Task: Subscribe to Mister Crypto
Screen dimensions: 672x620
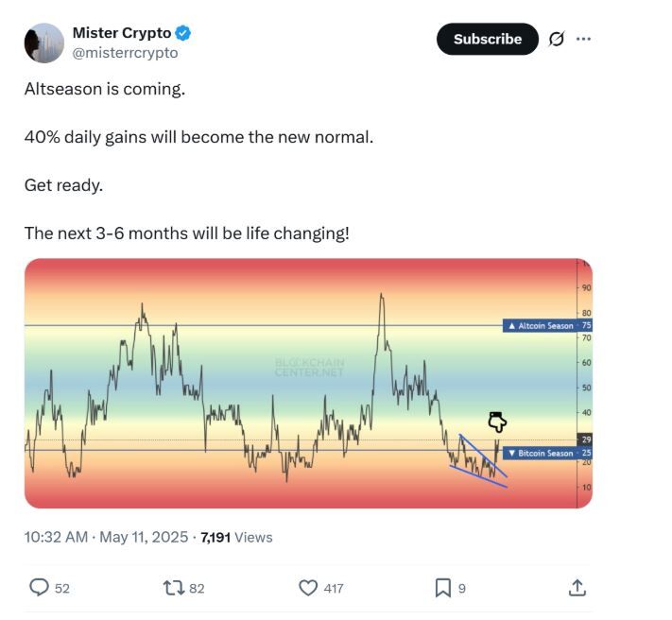Action: (x=488, y=39)
